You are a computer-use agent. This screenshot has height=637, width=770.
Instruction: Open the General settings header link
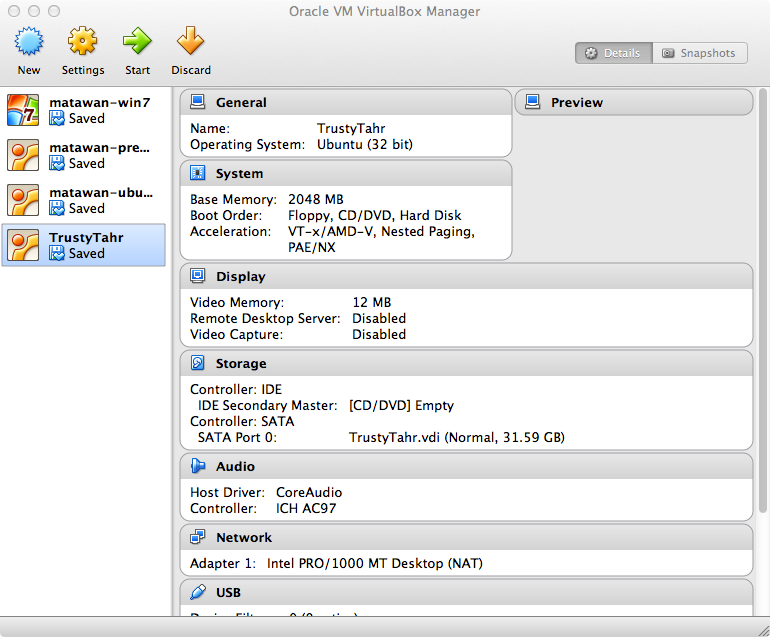tap(241, 102)
